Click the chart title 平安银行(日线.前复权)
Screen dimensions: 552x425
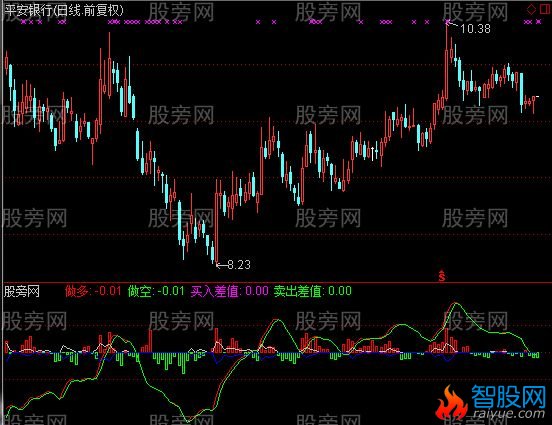[64, 10]
